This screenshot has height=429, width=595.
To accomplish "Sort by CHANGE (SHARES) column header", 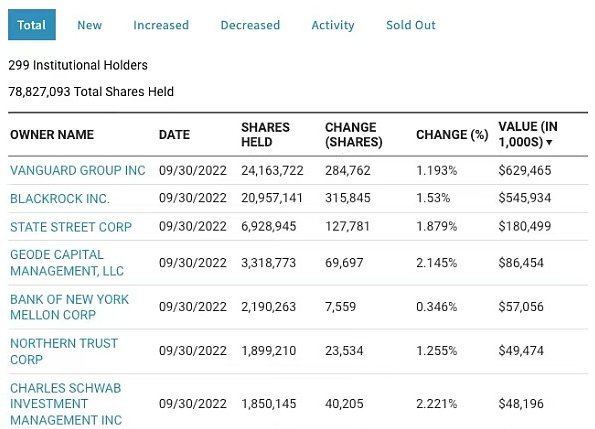I will [354, 134].
